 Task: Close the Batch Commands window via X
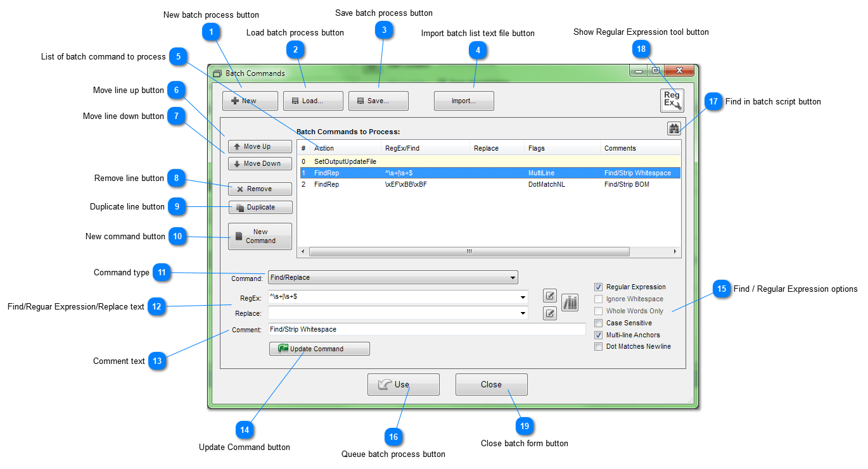679,71
